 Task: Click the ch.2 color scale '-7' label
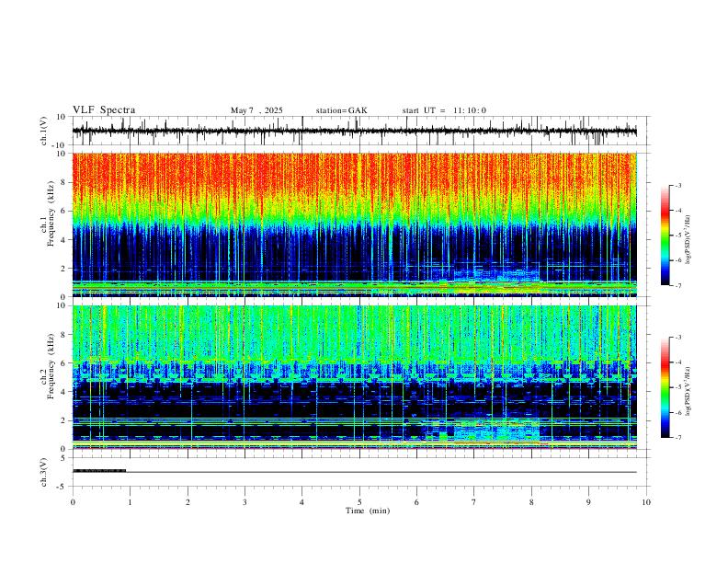pyautogui.click(x=677, y=437)
